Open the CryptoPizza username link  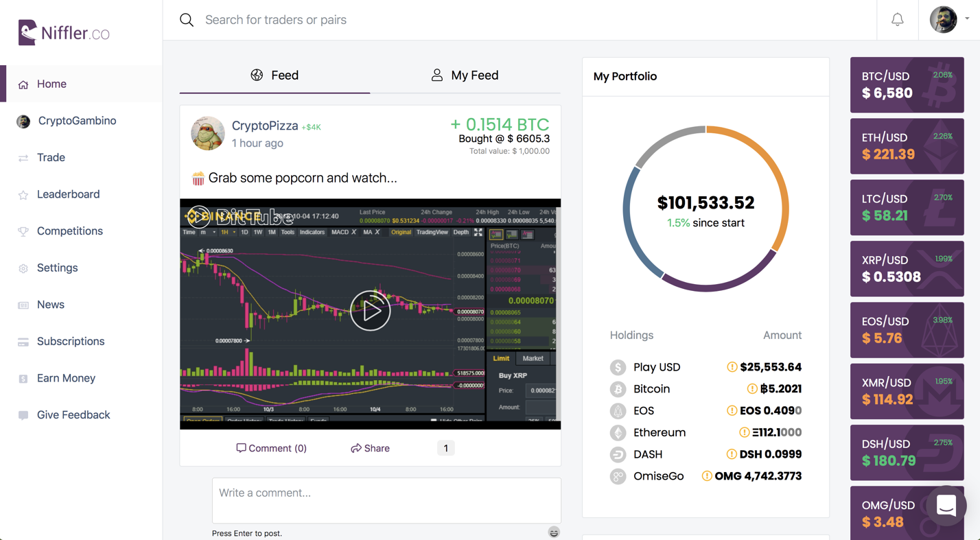point(265,126)
